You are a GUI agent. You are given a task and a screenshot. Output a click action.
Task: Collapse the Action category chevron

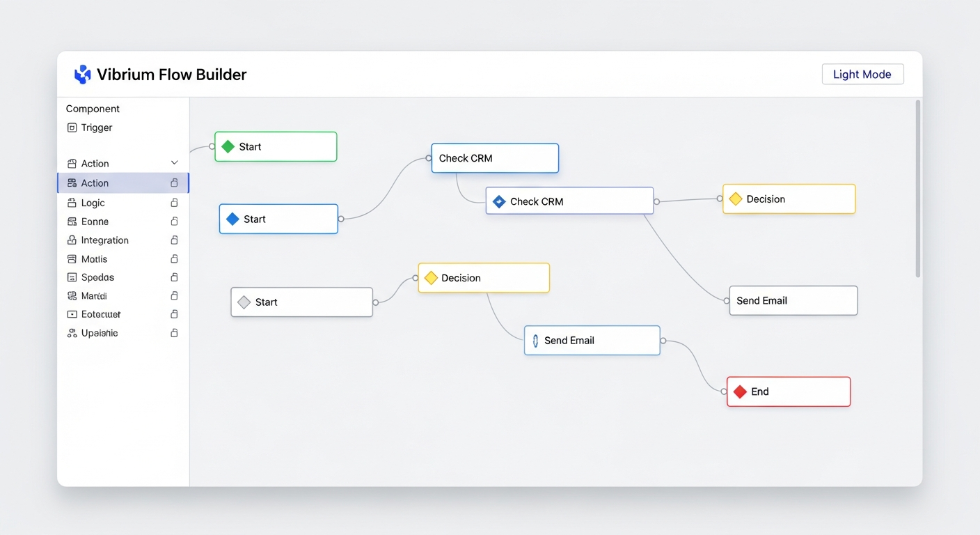[x=175, y=163]
